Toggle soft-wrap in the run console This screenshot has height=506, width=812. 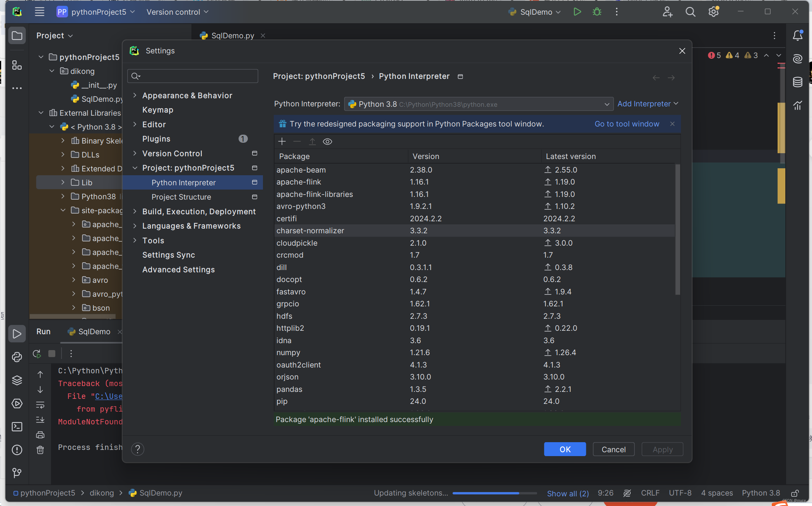(x=40, y=405)
